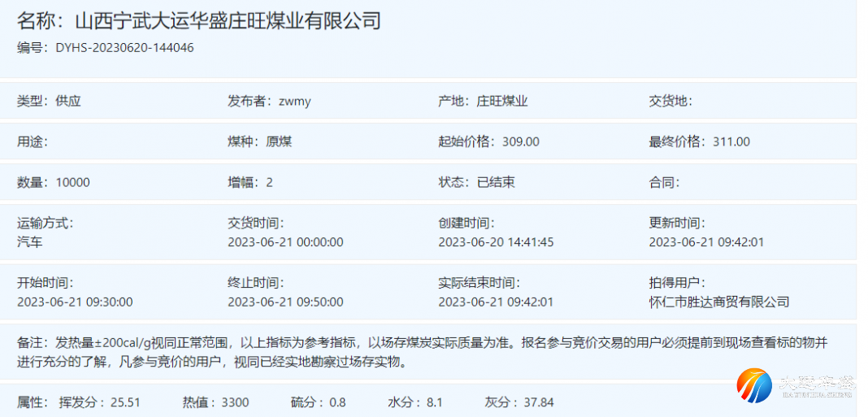Click the scheduled end time 2023-06-21 09:50:00
Image resolution: width=868 pixels, height=417 pixels.
click(285, 302)
